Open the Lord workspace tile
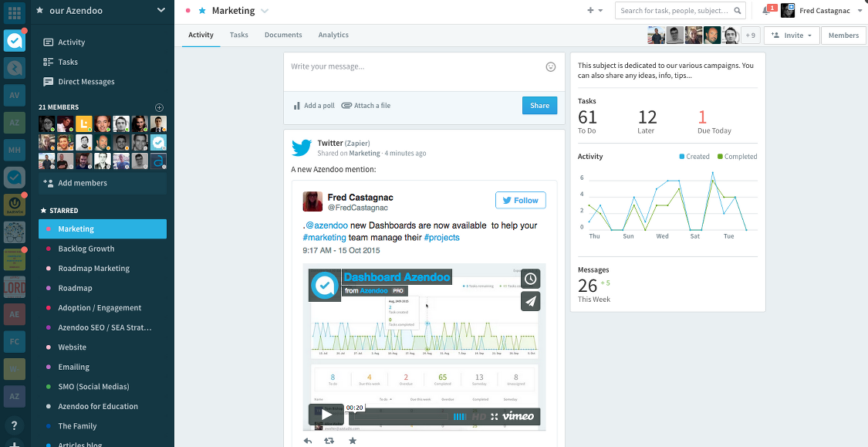The width and height of the screenshot is (868, 447). pos(15,287)
